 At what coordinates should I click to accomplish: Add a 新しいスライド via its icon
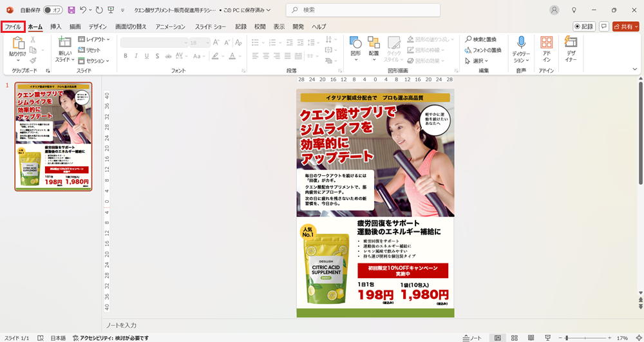tap(65, 43)
